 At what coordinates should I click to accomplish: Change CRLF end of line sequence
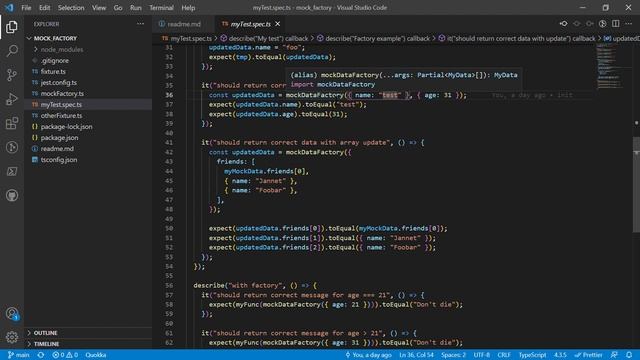[x=504, y=355]
